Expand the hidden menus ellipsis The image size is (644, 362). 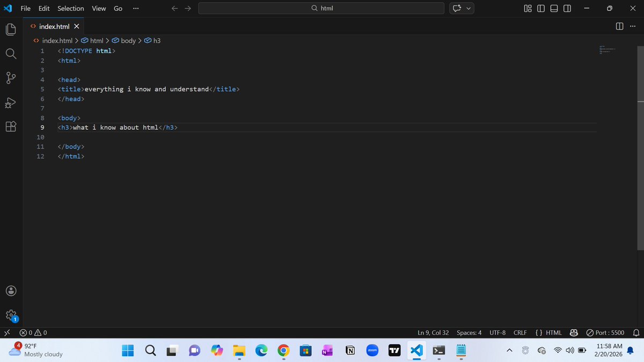135,9
